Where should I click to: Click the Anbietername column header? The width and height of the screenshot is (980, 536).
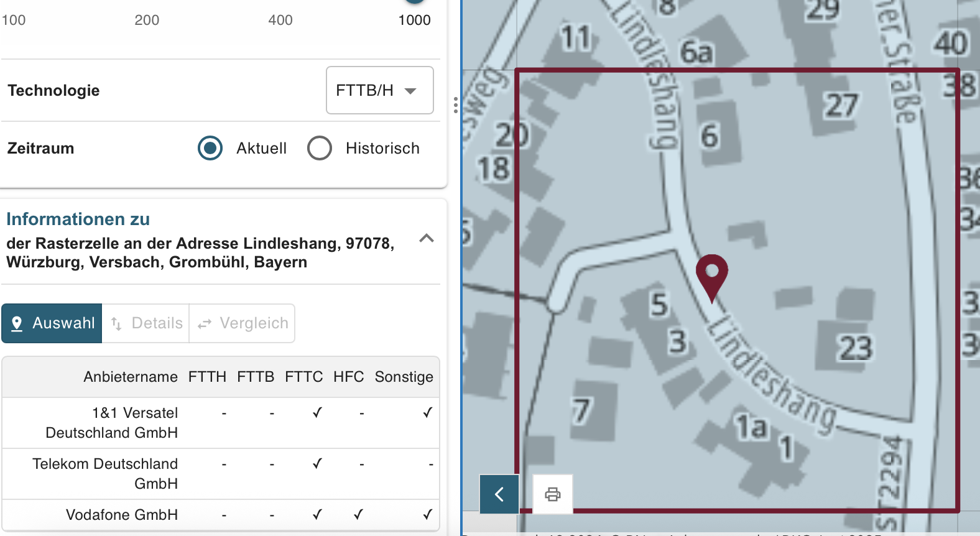130,376
